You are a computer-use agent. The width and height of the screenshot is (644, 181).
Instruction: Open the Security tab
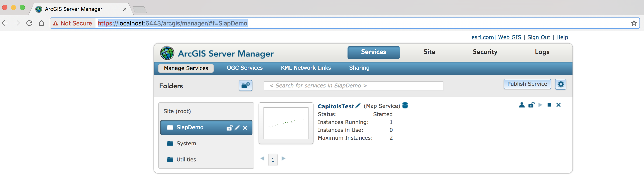[x=485, y=52]
